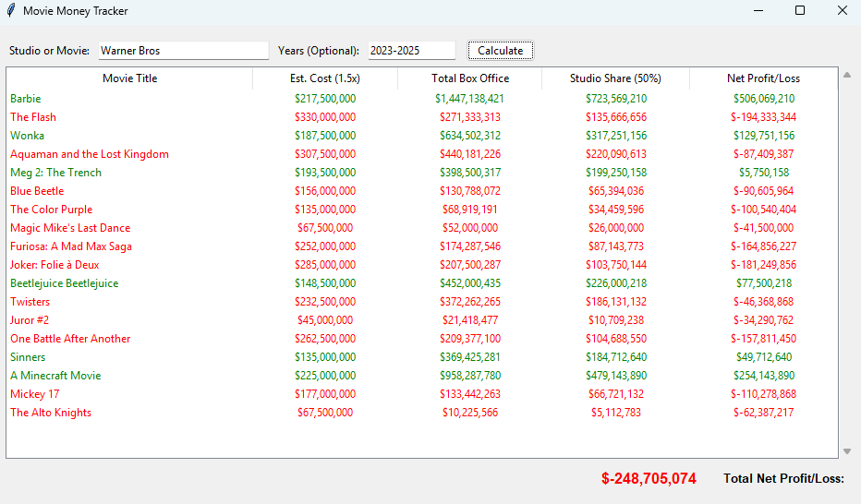861x504 pixels.
Task: Select Furiosa: A Mad Max Saga title
Action: [71, 246]
